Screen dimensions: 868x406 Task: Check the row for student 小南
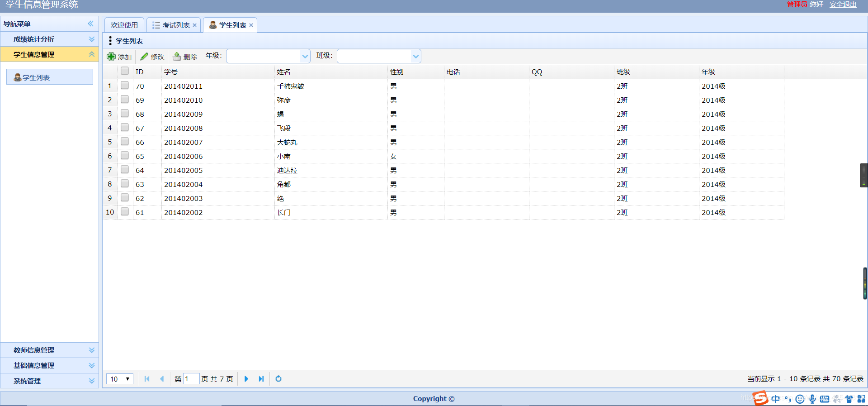(125, 156)
